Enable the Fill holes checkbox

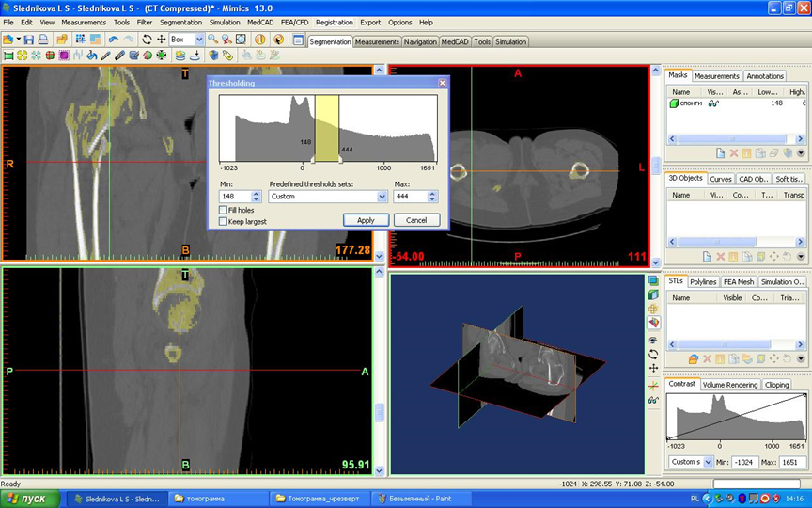point(223,210)
